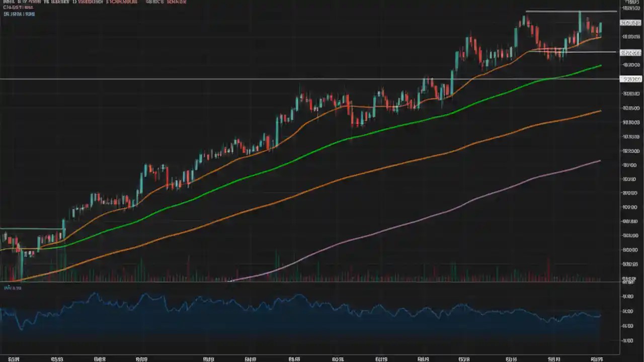Click the blue legend entry under the symbol
The height and width of the screenshot is (362, 644).
(x=19, y=14)
